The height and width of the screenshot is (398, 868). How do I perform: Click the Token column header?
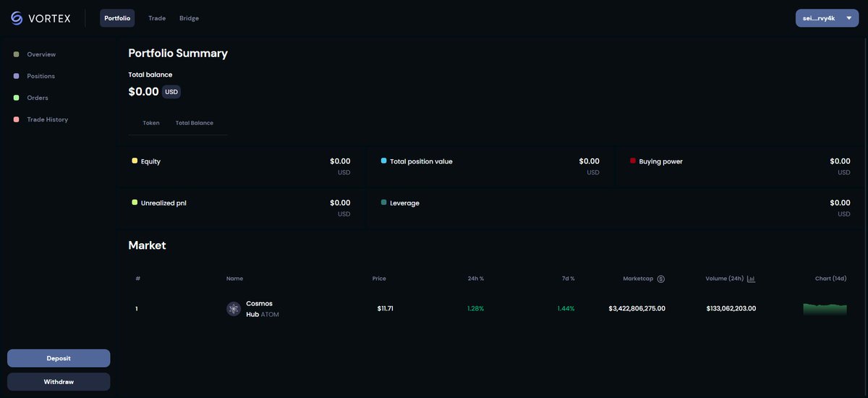click(x=151, y=123)
